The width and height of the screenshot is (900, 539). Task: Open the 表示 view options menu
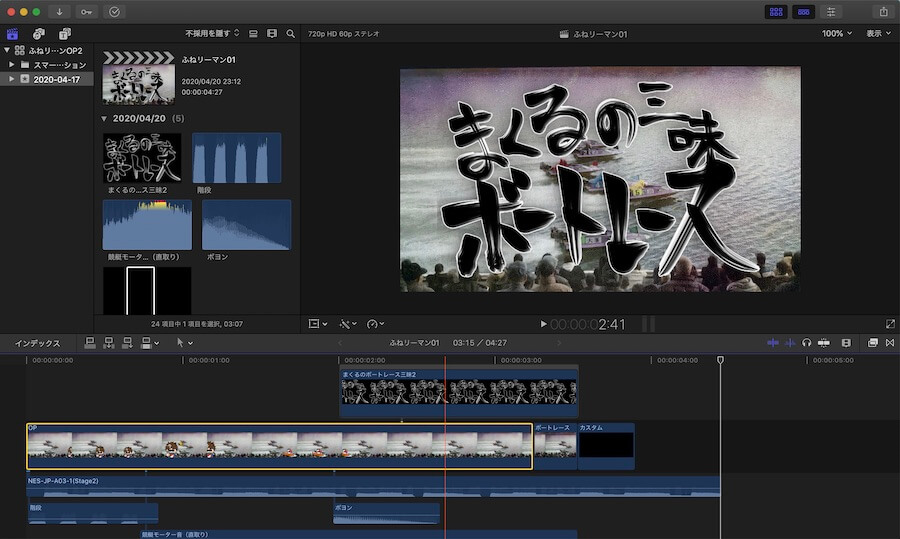(878, 34)
